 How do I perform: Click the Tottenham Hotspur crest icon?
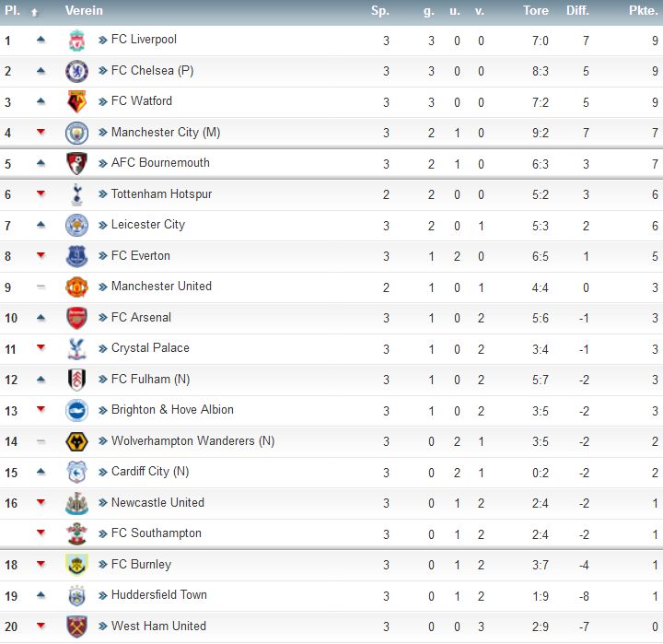77,194
